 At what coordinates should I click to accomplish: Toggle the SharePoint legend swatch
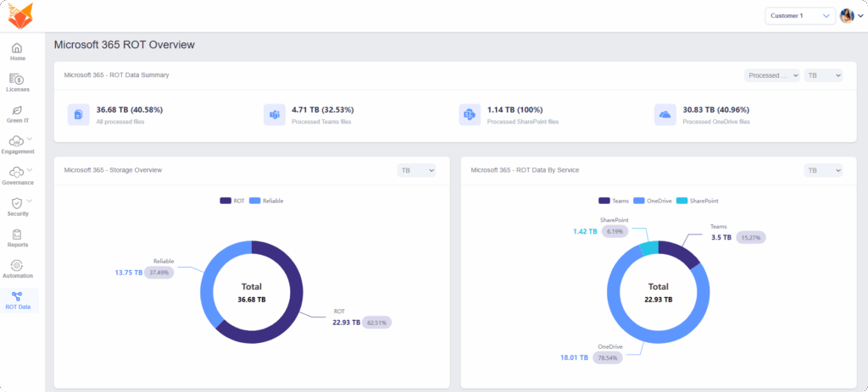[682, 201]
